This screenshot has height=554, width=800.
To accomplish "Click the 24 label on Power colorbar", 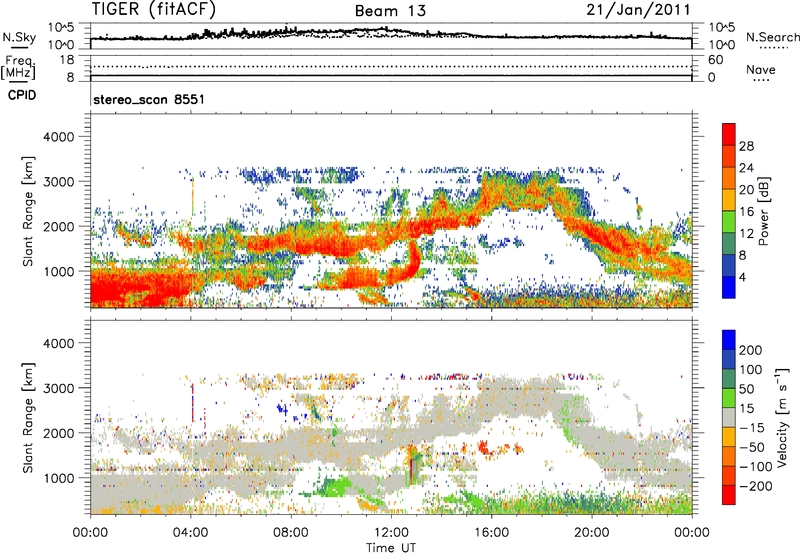I will point(746,168).
